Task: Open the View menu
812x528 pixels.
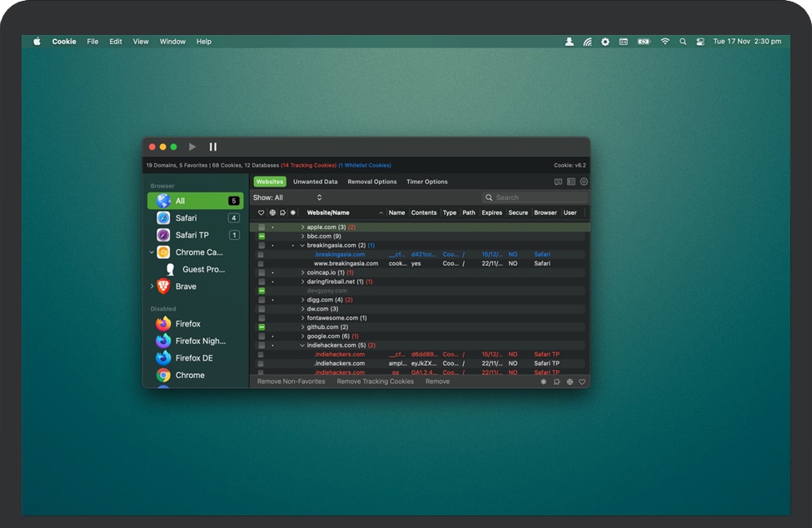Action: point(141,42)
